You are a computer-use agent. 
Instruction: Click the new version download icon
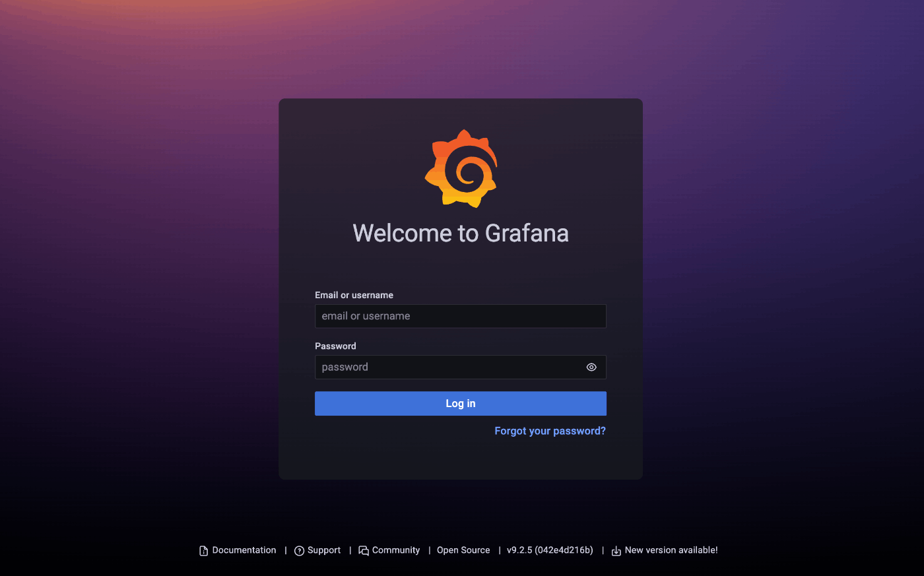(x=616, y=551)
